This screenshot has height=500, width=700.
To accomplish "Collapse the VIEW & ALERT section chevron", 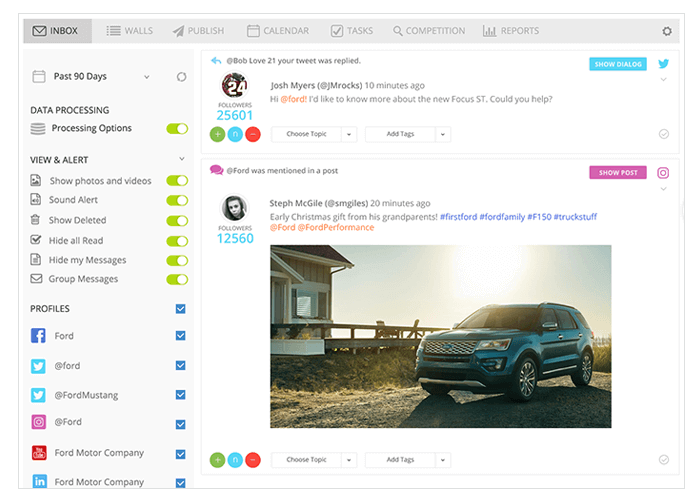I will click(182, 158).
